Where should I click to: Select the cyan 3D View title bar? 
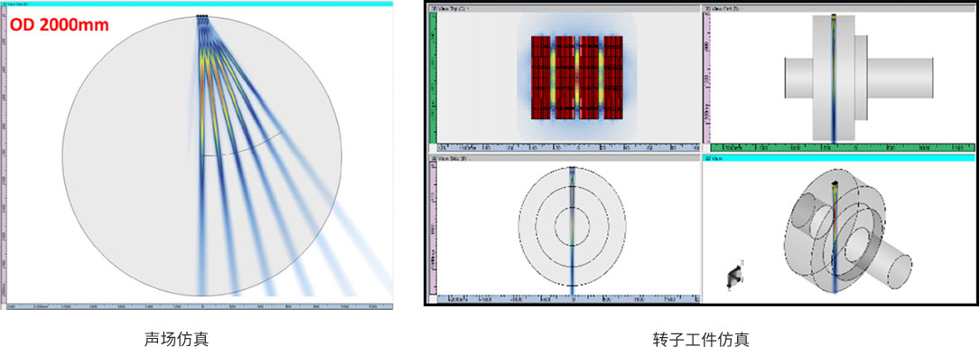pyautogui.click(x=838, y=159)
